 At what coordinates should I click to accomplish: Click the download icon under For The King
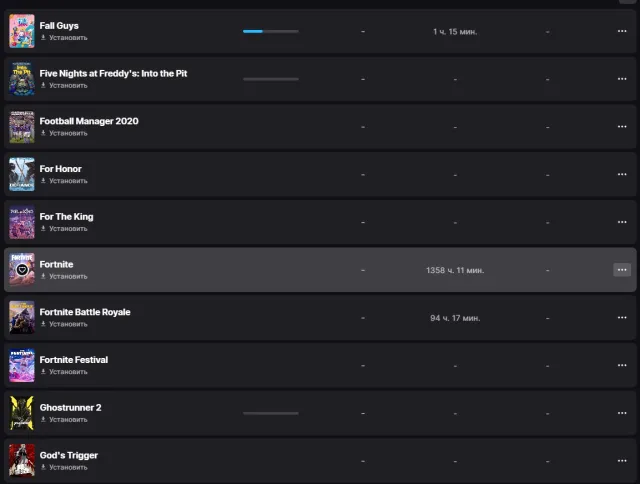[43, 228]
